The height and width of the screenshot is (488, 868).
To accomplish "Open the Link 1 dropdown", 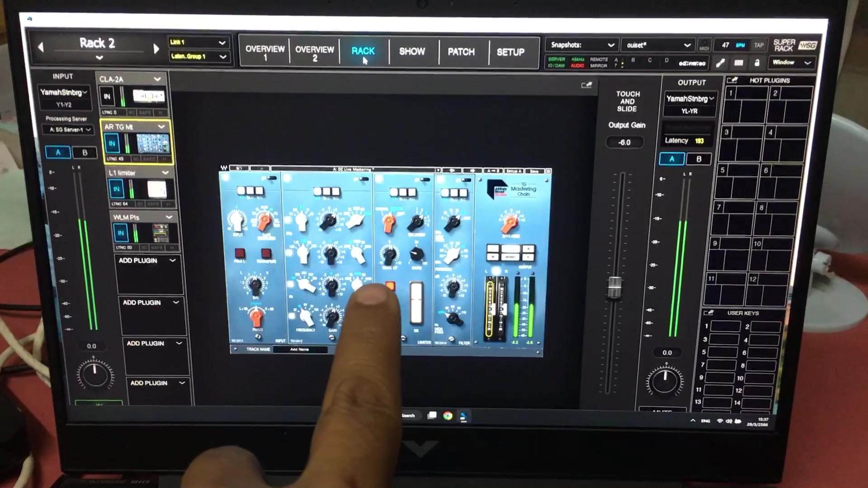I will pos(198,42).
